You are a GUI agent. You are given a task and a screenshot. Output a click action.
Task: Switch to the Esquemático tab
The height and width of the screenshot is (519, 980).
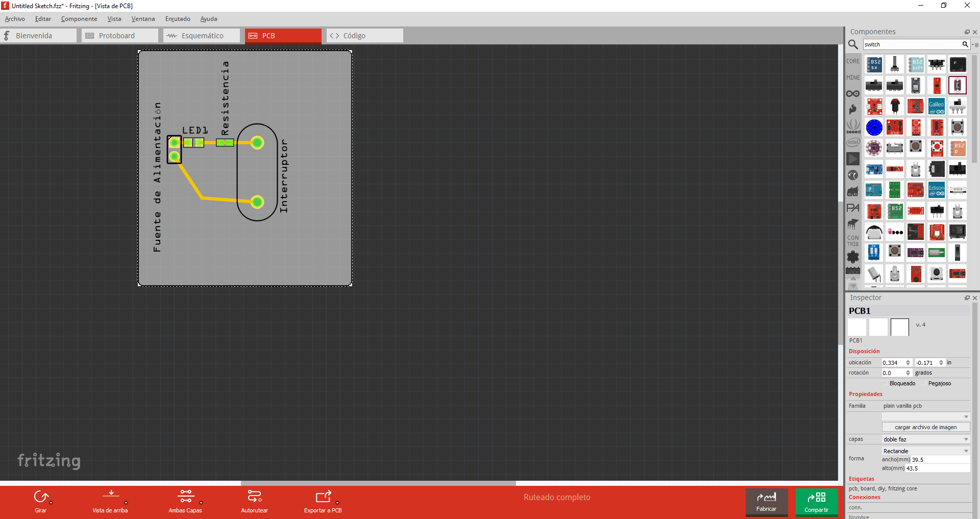pos(202,36)
